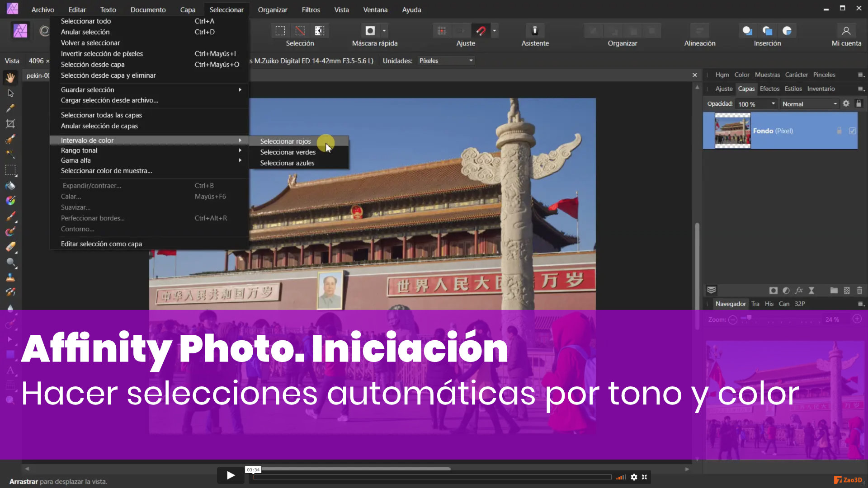868x488 pixels.
Task: Select the Paint Brush tool
Action: (10, 216)
